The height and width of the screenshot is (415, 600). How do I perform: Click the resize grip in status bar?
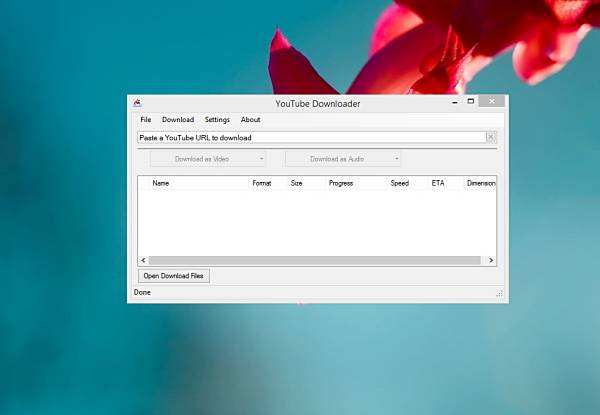(499, 294)
